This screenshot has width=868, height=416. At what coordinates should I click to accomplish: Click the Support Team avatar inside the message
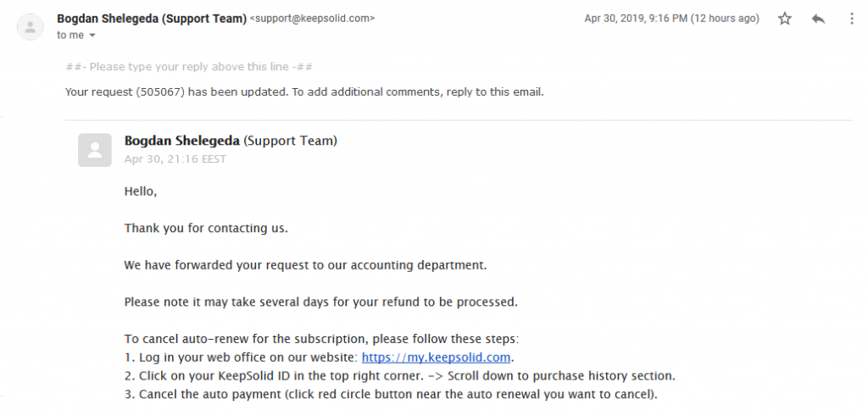95,150
